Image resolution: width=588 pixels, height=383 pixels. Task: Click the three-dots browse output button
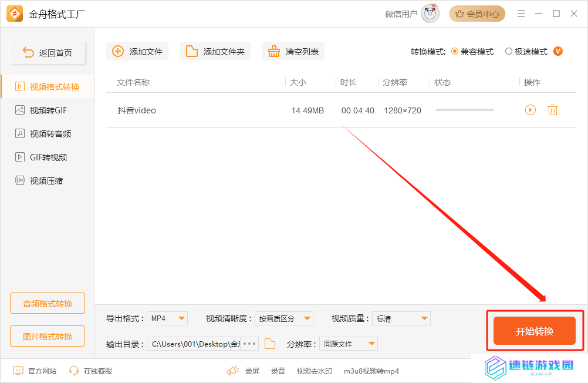coord(249,344)
